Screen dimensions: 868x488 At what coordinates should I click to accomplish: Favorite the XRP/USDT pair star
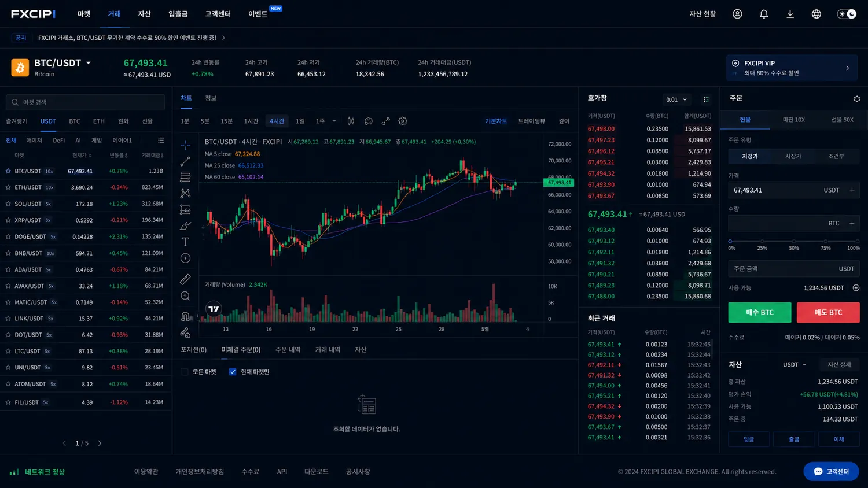click(8, 220)
